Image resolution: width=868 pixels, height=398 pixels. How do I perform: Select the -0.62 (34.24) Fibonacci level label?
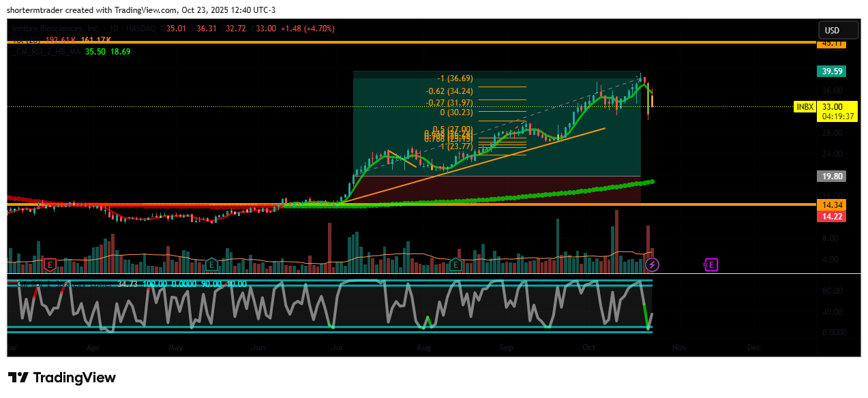click(x=449, y=91)
